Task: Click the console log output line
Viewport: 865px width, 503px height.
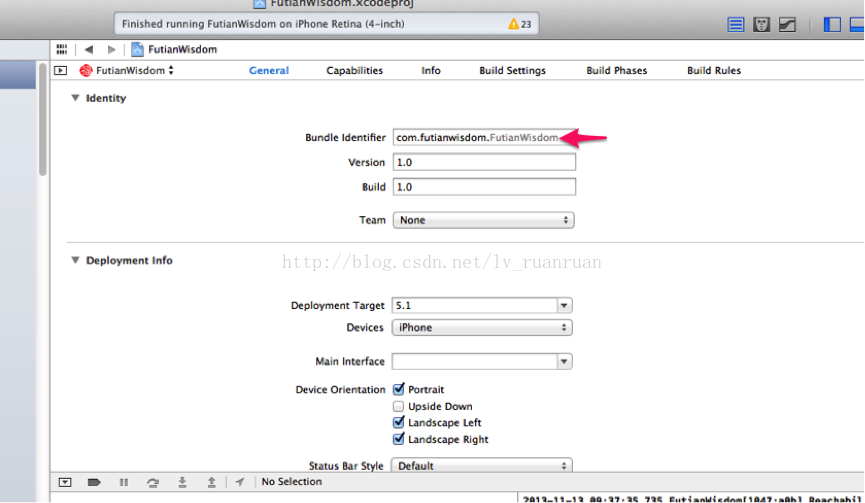Action: [x=692, y=499]
